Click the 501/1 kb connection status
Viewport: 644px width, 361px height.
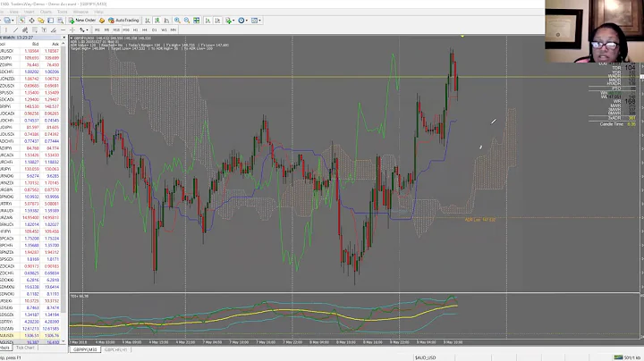point(627,357)
